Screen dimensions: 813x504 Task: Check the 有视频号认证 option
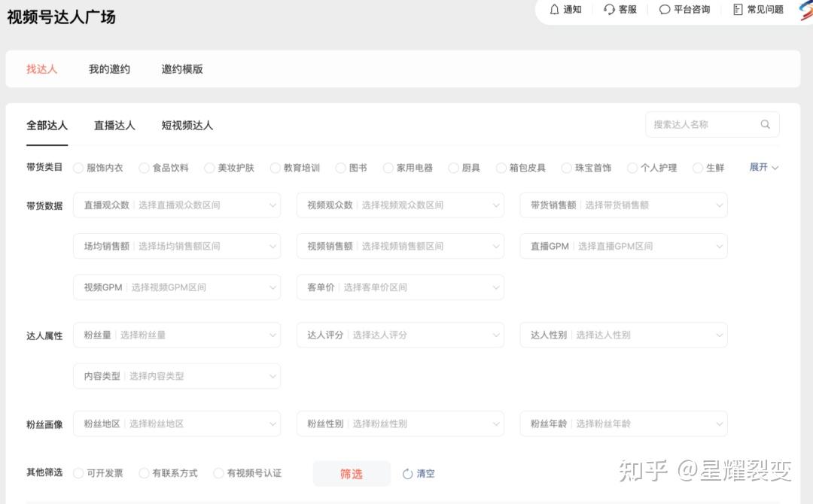(x=219, y=473)
